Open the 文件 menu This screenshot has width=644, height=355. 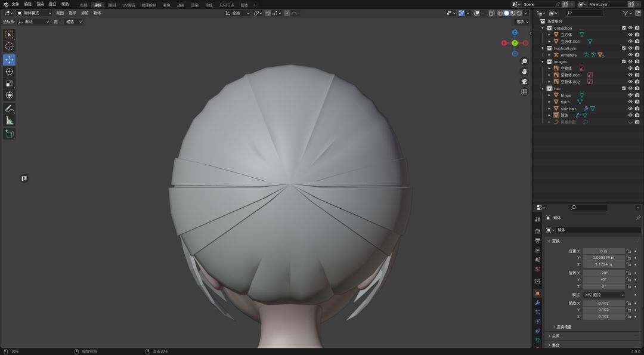click(x=16, y=4)
